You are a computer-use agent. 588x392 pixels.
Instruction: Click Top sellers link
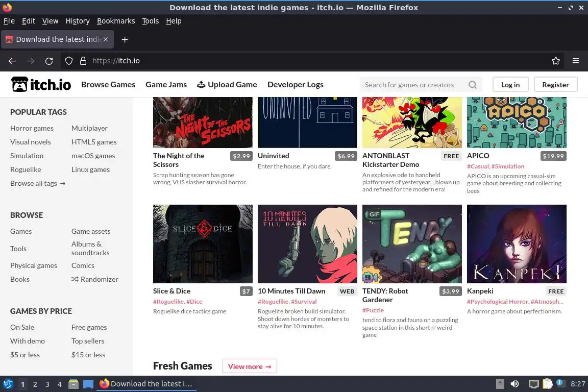[88, 341]
